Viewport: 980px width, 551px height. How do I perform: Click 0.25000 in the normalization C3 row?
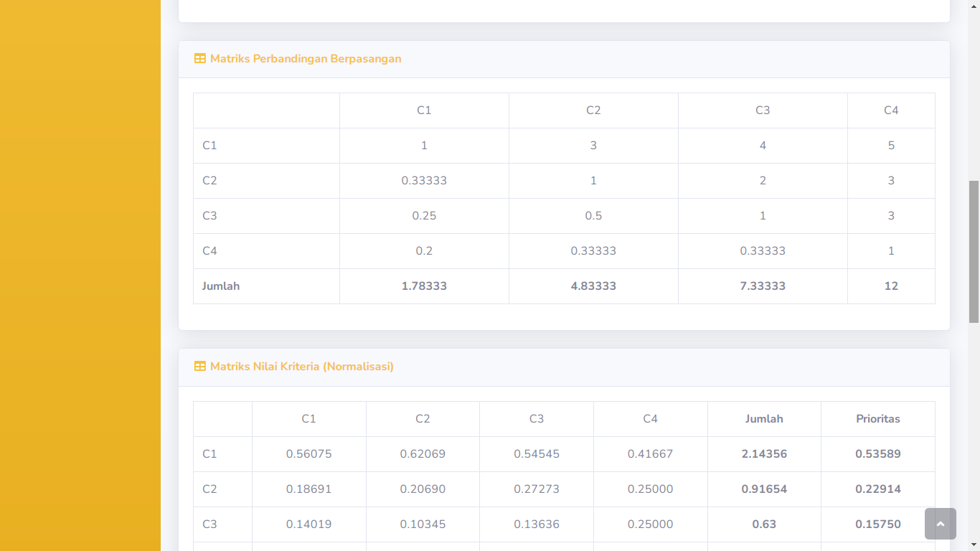click(650, 524)
